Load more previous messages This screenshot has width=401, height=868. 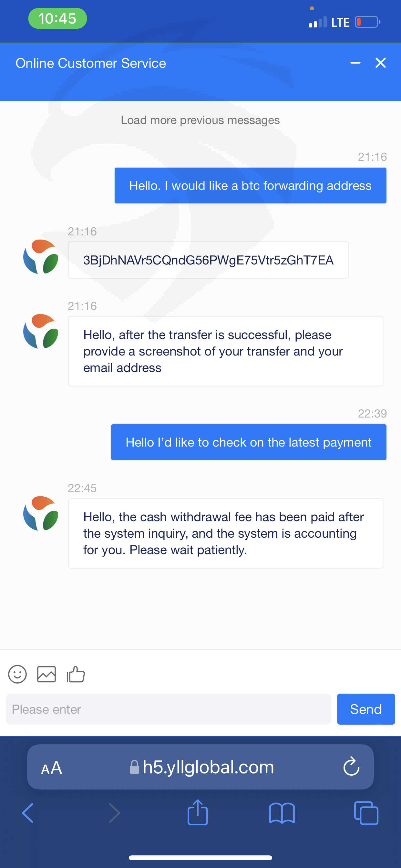(x=200, y=120)
